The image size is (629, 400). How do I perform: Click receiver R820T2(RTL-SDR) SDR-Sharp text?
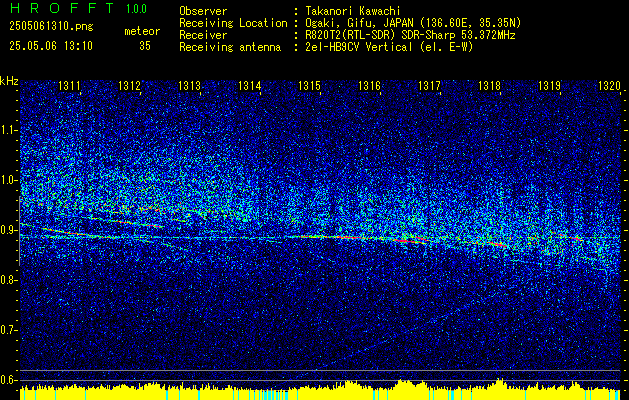click(x=410, y=35)
